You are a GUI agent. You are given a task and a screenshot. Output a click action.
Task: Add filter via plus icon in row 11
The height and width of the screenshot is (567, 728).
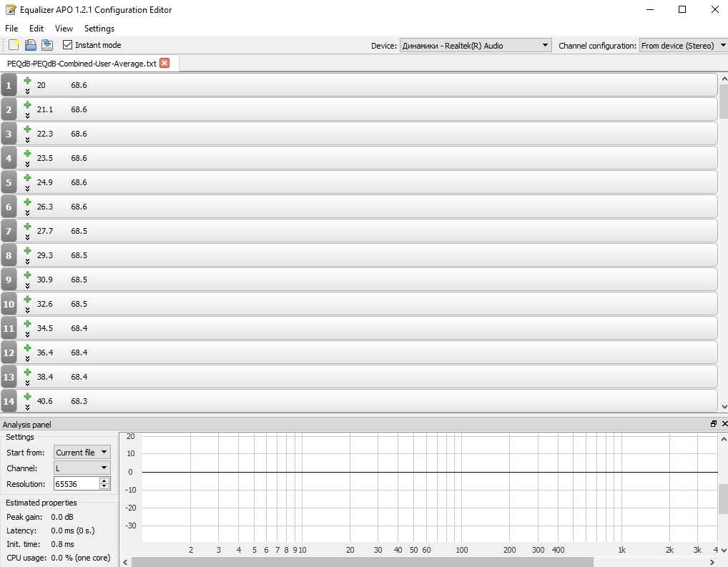coord(27,323)
